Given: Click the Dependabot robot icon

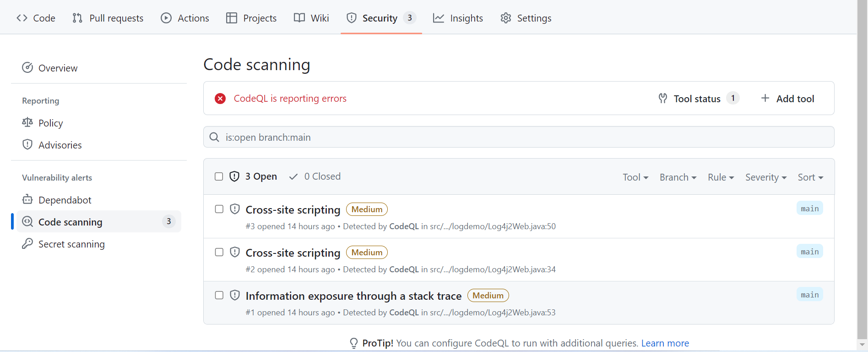Looking at the screenshot, I should pyautogui.click(x=27, y=199).
